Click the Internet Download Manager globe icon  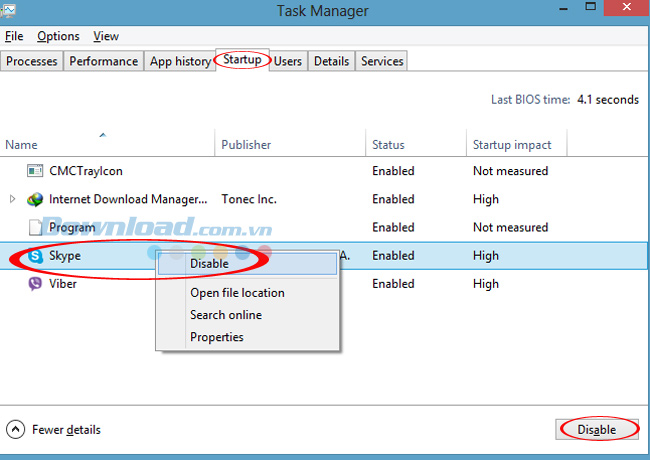coord(35,199)
